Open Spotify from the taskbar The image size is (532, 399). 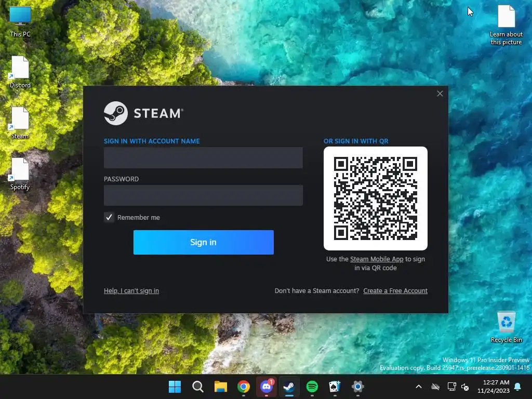312,387
